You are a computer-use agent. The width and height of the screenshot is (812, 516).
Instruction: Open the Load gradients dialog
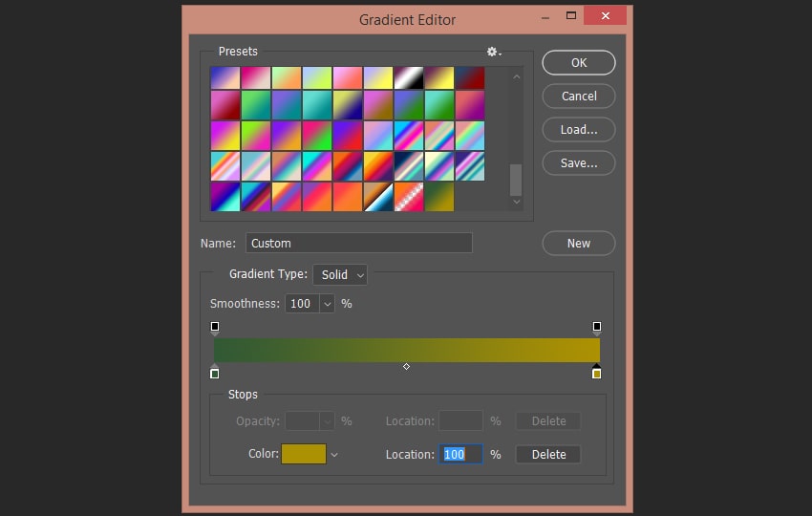[579, 130]
